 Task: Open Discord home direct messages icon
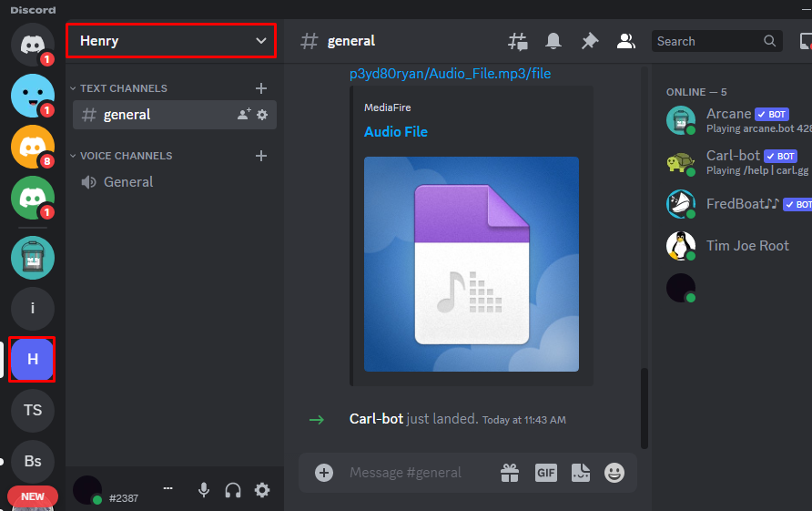(x=33, y=45)
